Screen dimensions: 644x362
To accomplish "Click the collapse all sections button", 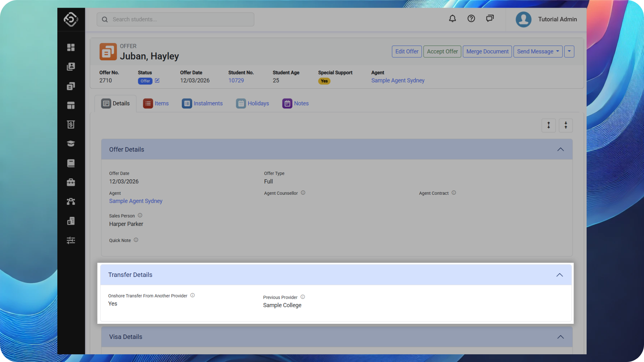I will click(x=566, y=125).
